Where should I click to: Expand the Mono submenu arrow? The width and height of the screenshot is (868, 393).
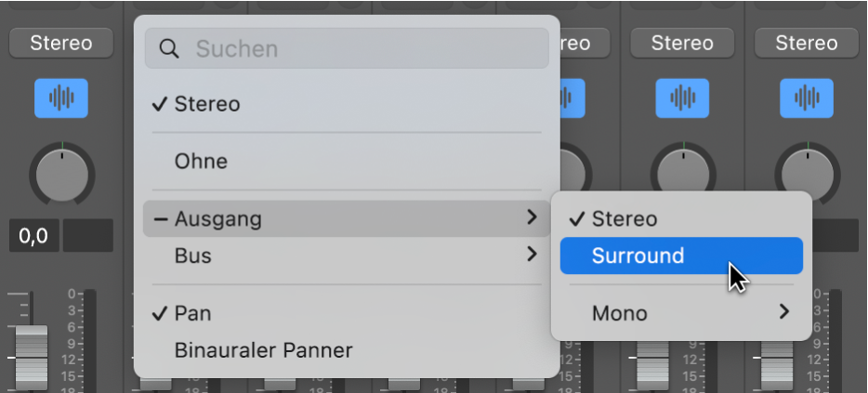click(783, 312)
